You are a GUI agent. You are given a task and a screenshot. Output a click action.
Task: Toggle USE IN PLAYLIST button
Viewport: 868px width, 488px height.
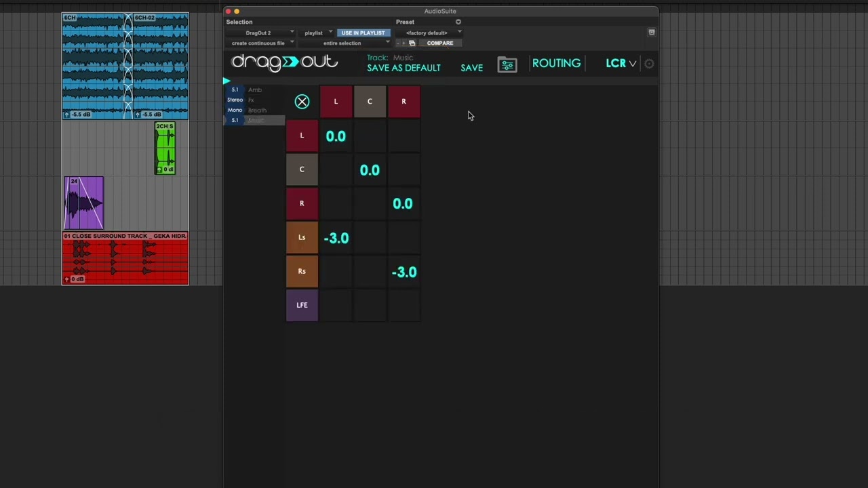click(363, 33)
